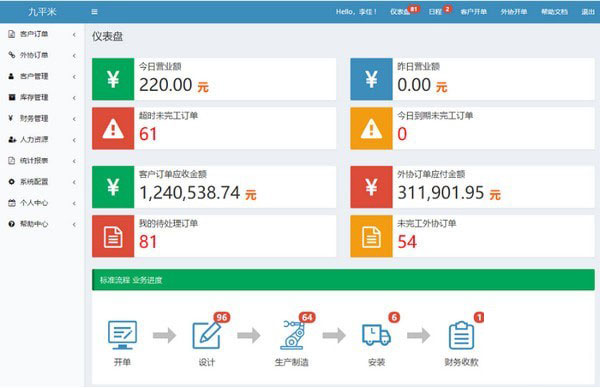Screen dimensions: 600x388
Task: Click the 开单 label under workflow
Action: tap(122, 362)
